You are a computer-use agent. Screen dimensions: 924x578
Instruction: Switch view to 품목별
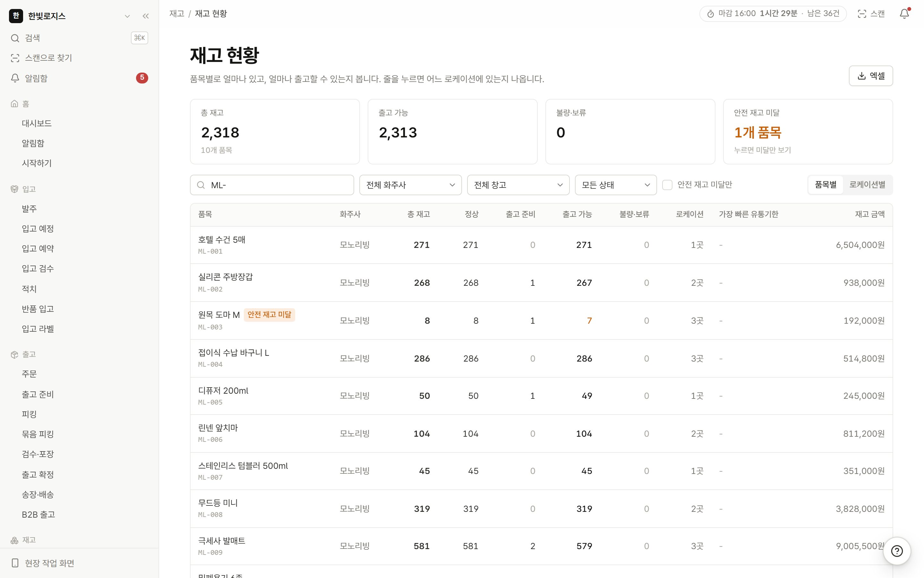pyautogui.click(x=826, y=185)
